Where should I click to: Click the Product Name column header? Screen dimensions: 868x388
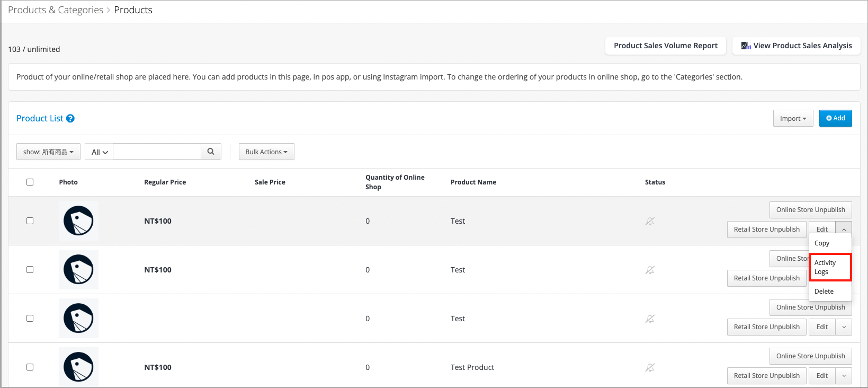(473, 182)
